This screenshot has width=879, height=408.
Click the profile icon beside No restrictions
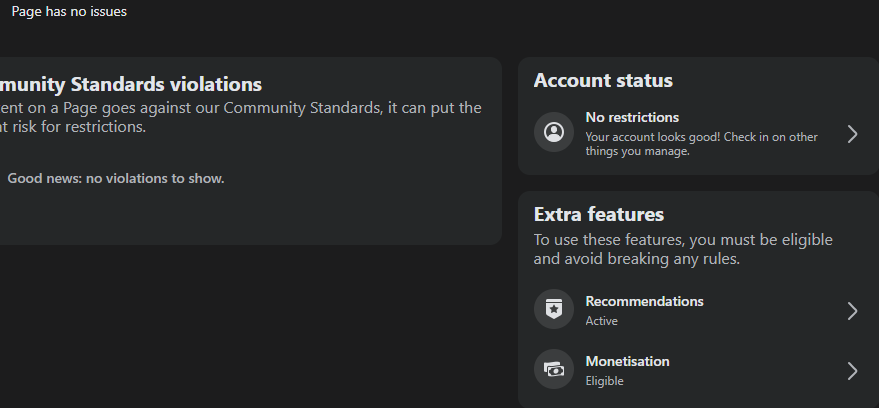coord(553,133)
